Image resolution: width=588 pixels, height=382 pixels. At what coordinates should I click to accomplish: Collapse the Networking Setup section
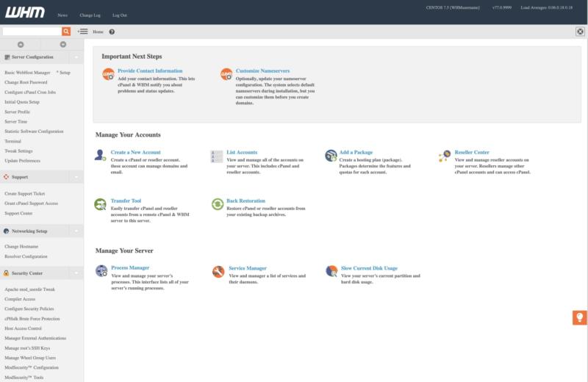click(76, 231)
